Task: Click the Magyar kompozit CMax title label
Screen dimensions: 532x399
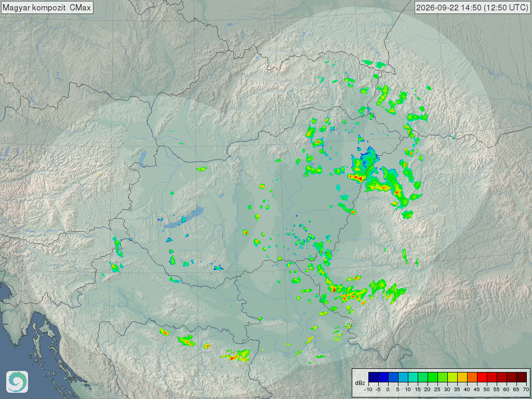Action: 47,7
